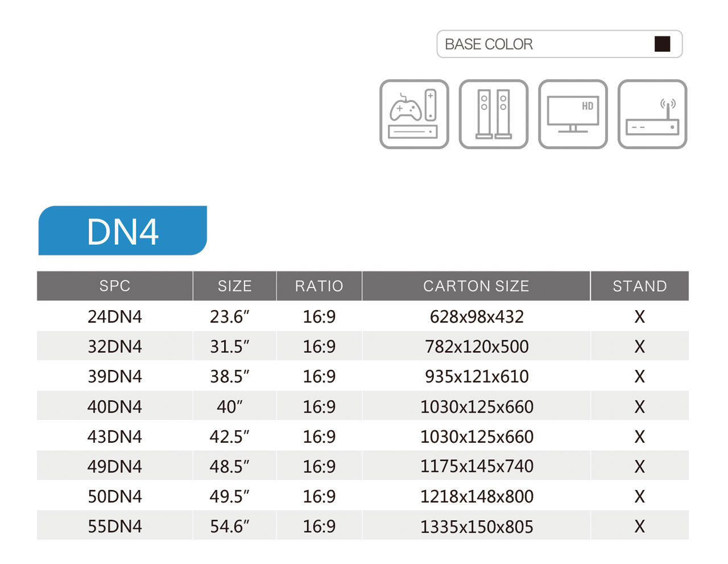The height and width of the screenshot is (564, 728).
Task: Click the SIZE column header
Action: (234, 286)
